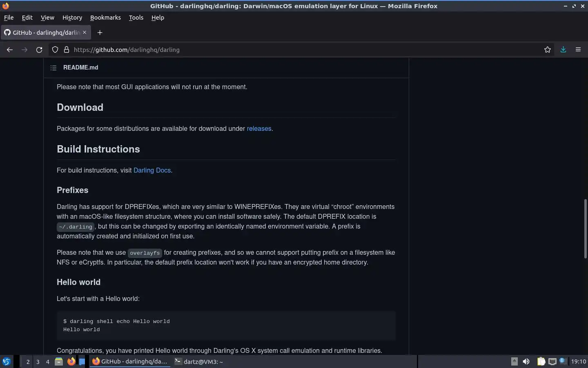Open the View menu

47,18
